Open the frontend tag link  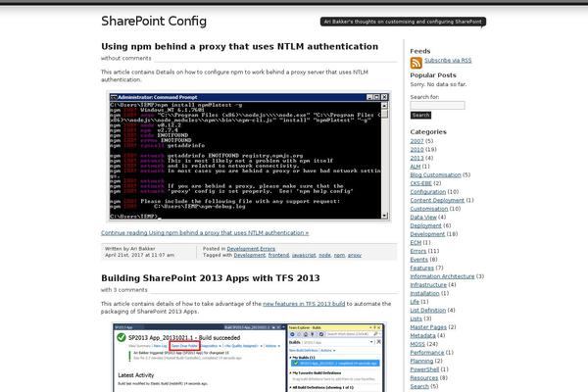click(278, 255)
